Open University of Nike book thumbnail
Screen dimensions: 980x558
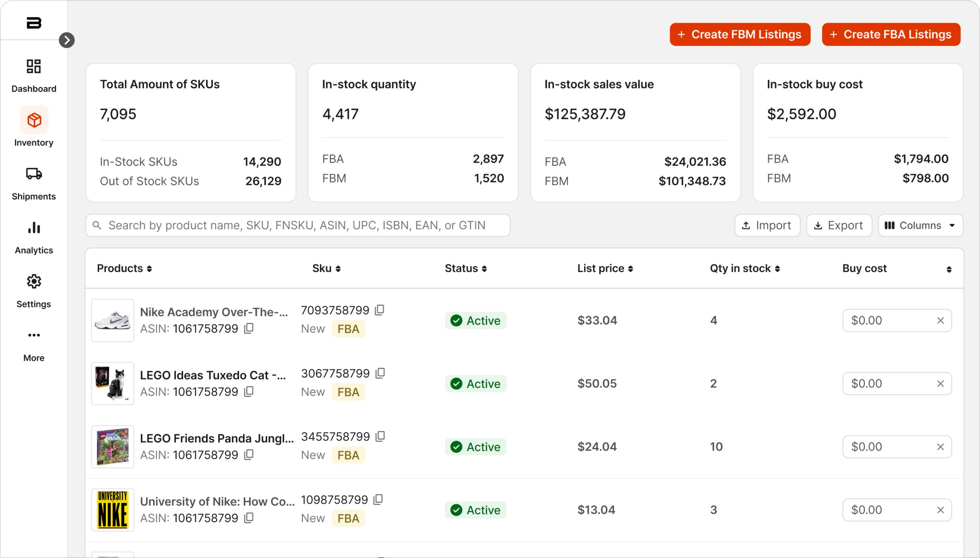[113, 510]
